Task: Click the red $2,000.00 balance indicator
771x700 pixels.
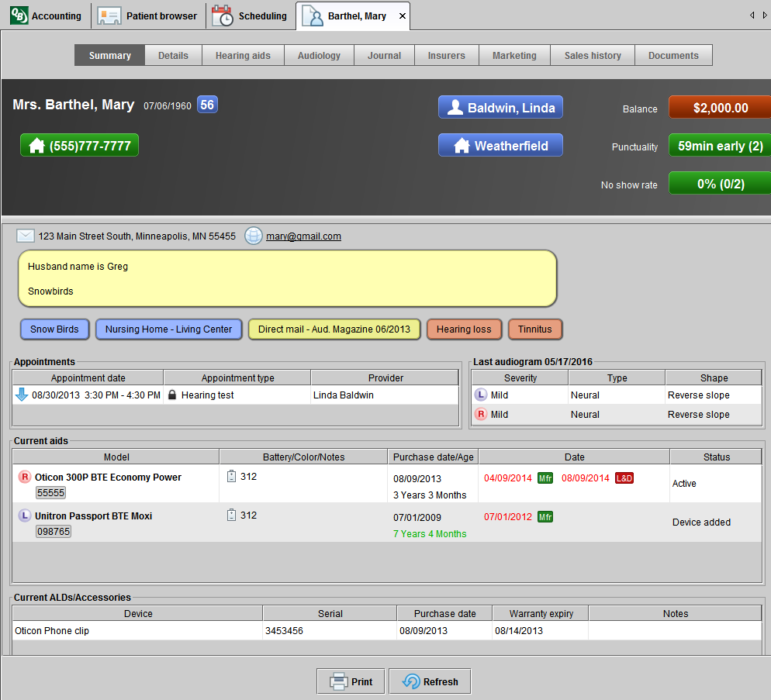Action: point(720,109)
